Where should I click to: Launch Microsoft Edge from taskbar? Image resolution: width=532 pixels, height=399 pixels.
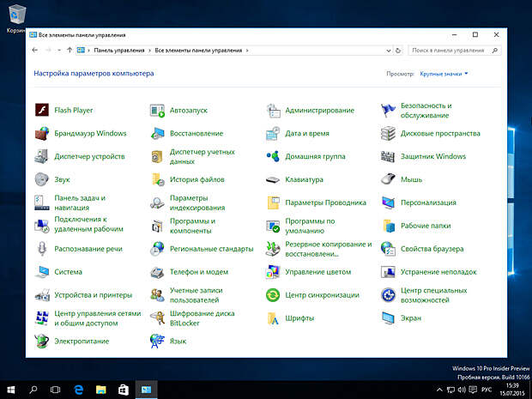[x=78, y=390]
